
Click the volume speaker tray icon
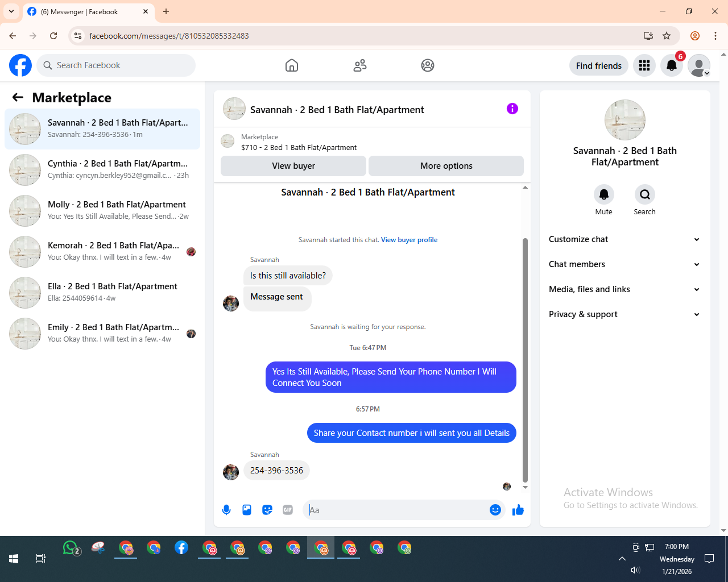635,570
